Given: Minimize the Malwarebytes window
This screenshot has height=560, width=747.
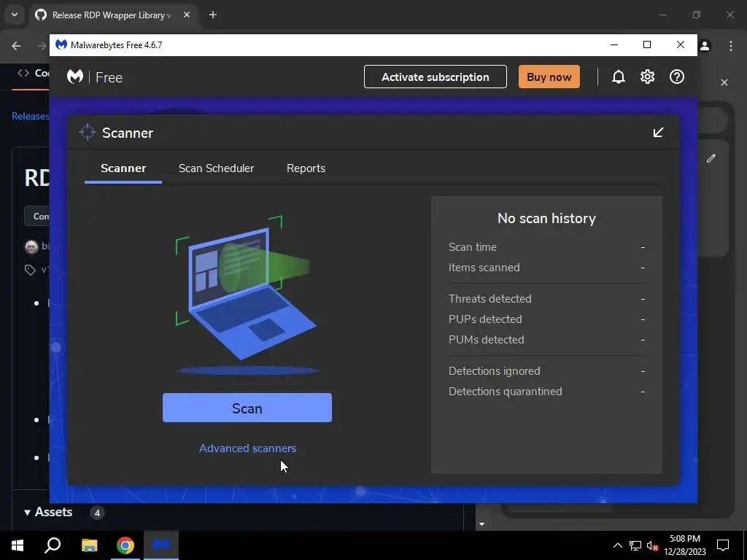Looking at the screenshot, I should click(614, 44).
